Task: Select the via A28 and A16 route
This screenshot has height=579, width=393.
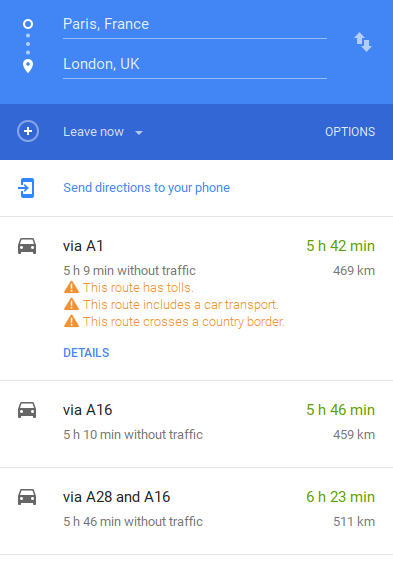Action: tap(196, 511)
